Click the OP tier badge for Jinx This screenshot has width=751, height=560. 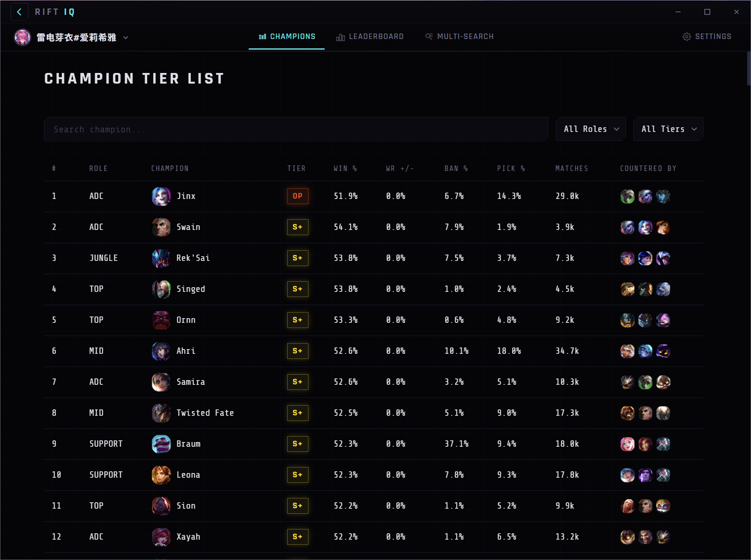click(x=297, y=196)
